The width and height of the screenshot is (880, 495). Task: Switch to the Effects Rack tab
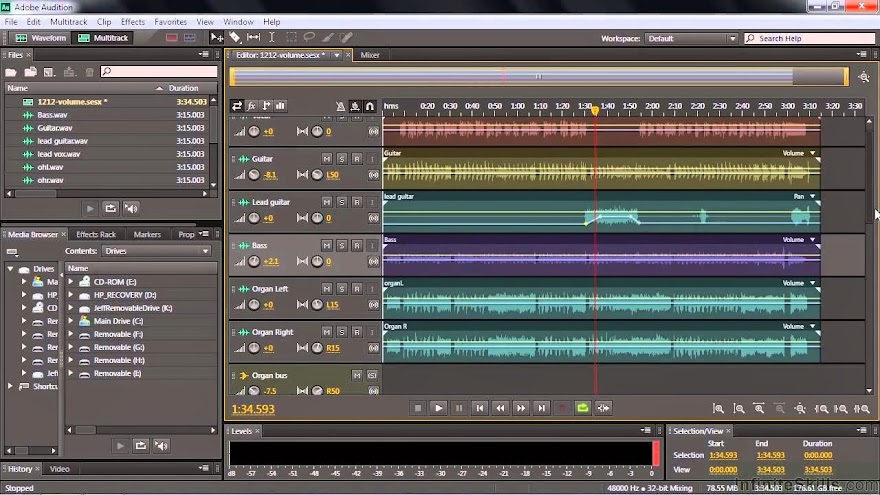pos(96,235)
